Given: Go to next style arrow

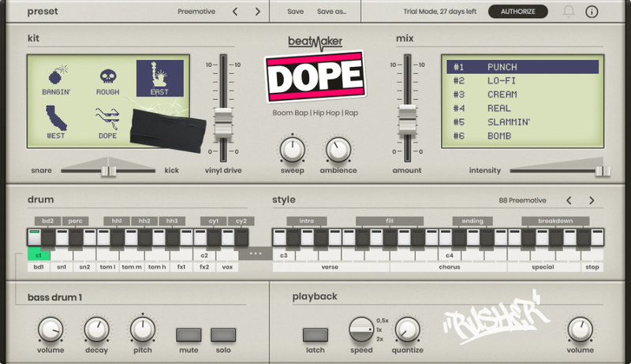Looking at the screenshot, I should click(592, 200).
